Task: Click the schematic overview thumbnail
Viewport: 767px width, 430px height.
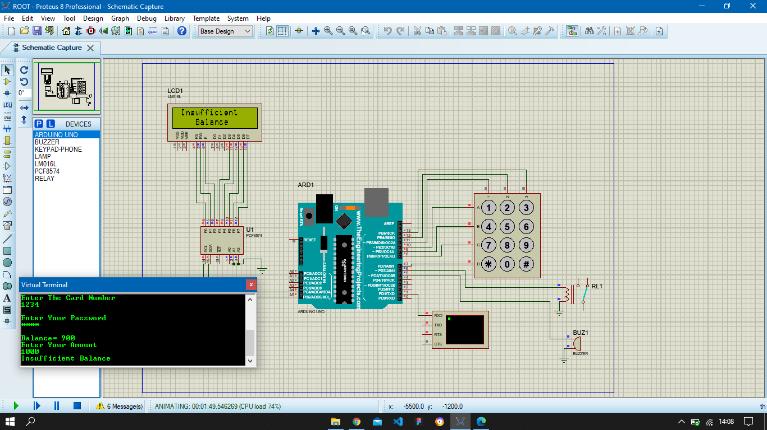Action: point(66,88)
